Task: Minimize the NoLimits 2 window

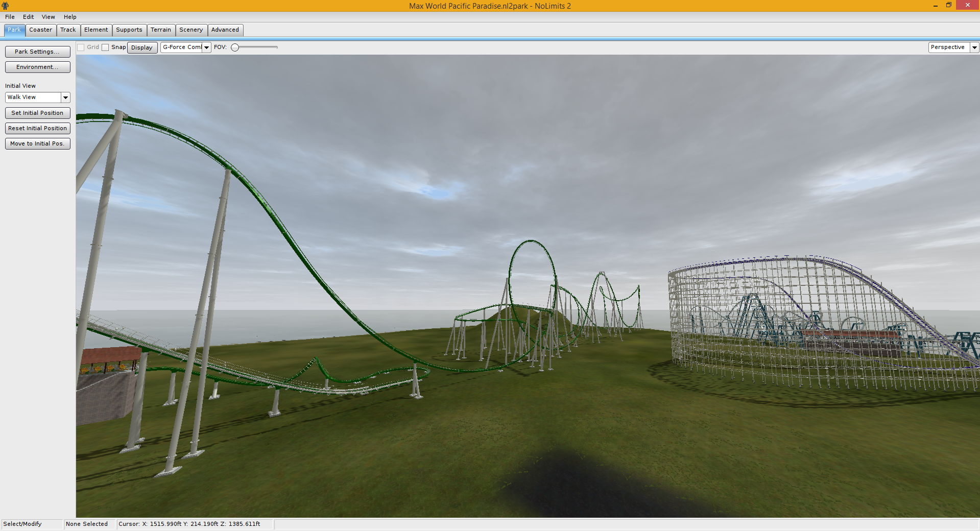Action: tap(935, 6)
